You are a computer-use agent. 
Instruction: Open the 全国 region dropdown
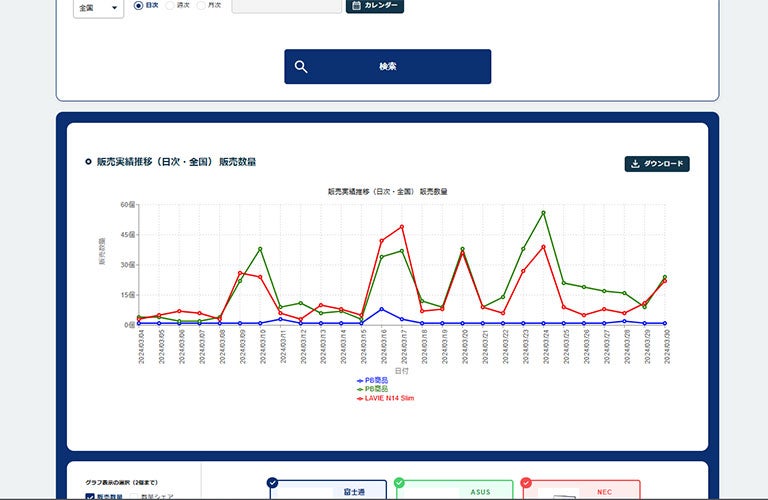(x=98, y=8)
